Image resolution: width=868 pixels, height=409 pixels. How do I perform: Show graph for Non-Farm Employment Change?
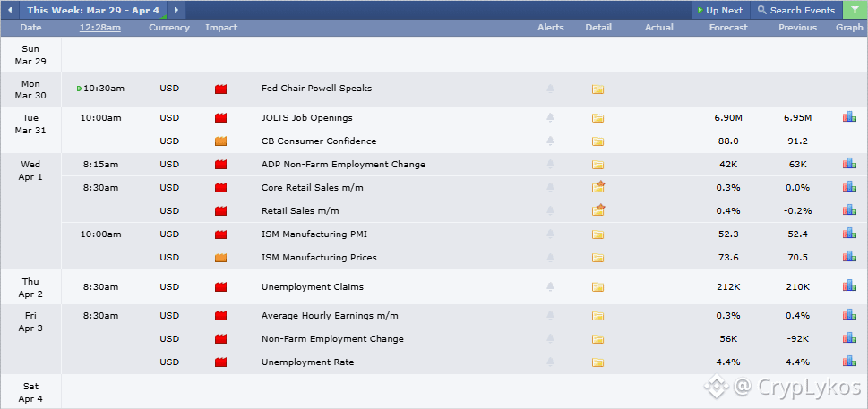(x=850, y=337)
